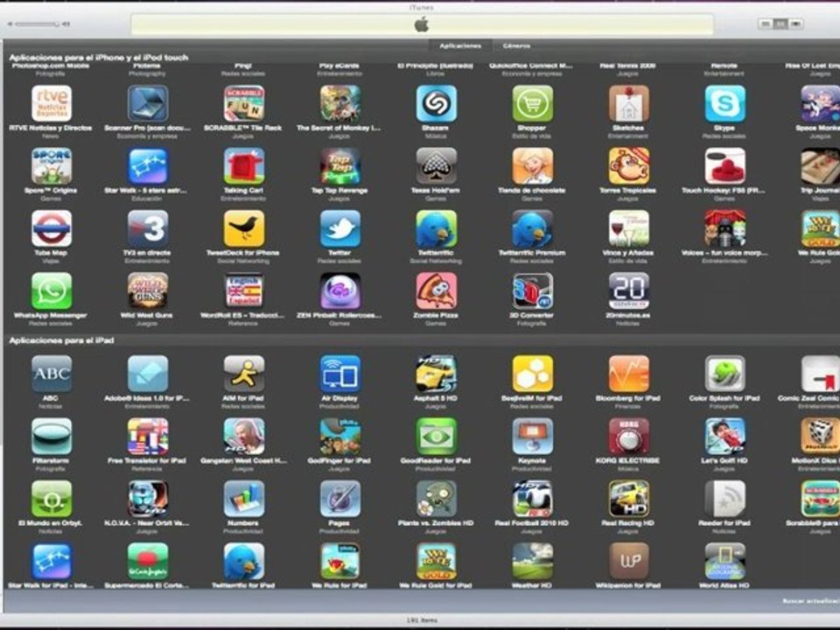Click the Buscar actualizaciones link

(x=810, y=601)
